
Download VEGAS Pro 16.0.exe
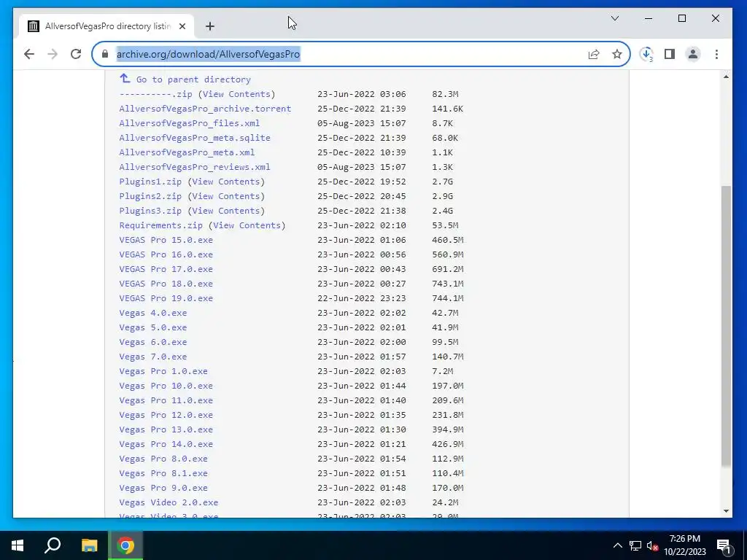166,254
